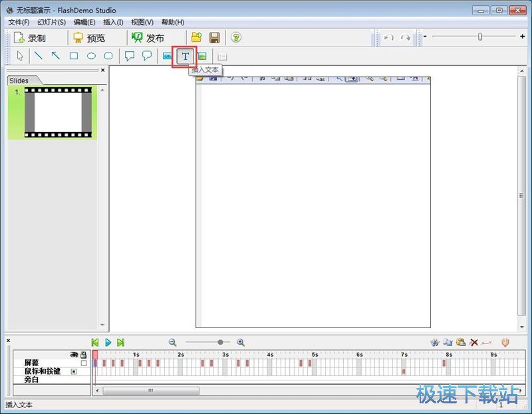Screen dimensions: 532x414
Task: Select the Insert Text tool
Action: (x=185, y=57)
